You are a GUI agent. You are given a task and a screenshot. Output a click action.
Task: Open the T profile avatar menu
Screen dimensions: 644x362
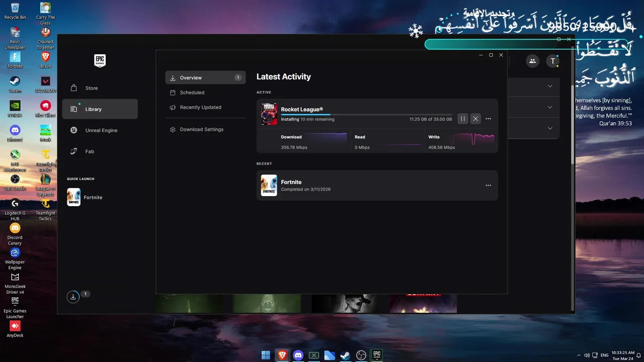(552, 61)
